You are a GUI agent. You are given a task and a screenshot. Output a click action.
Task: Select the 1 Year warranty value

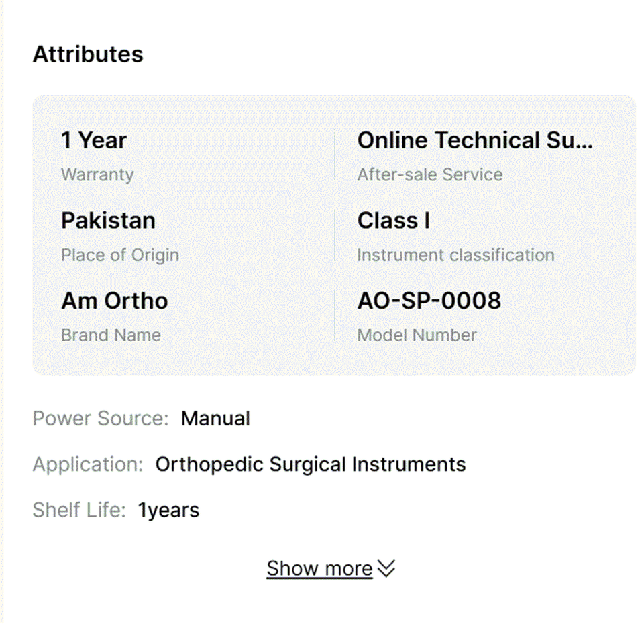pos(94,141)
